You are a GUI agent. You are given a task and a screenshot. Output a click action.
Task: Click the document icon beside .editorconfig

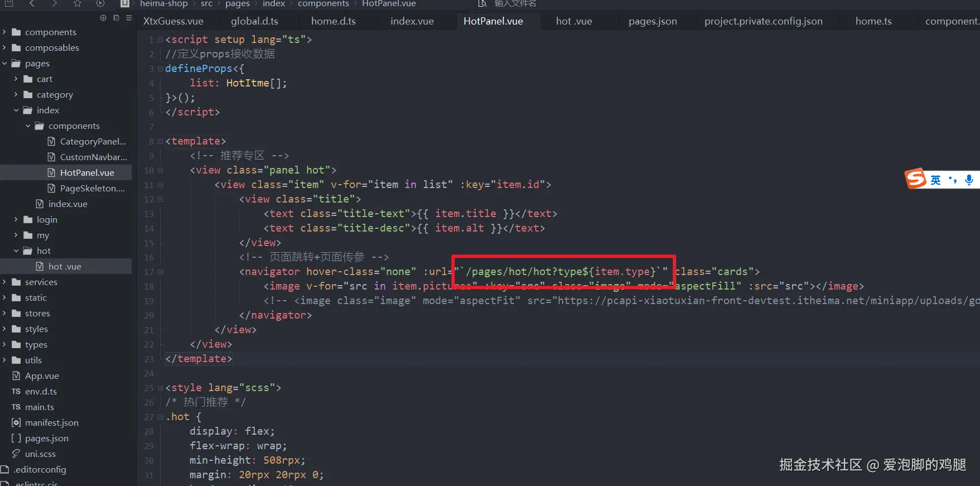point(4,469)
